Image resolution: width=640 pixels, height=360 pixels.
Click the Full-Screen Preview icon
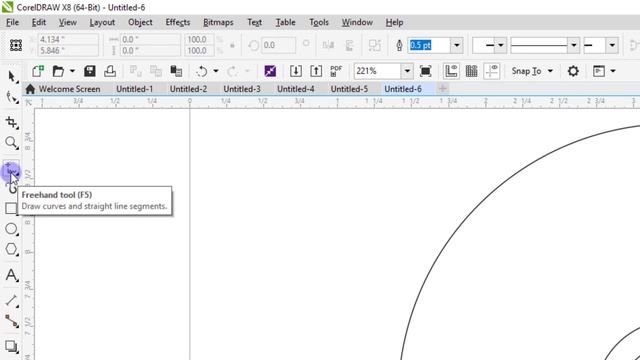tap(425, 71)
